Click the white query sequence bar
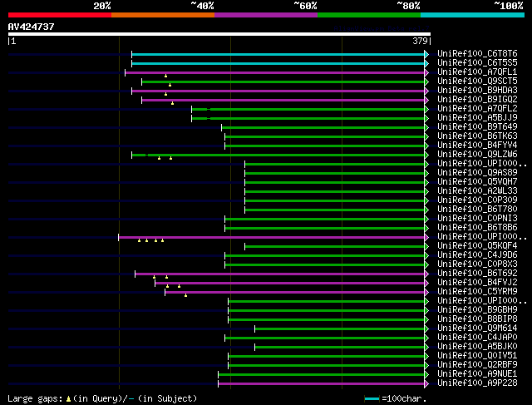The width and height of the screenshot is (532, 405). coord(219,34)
